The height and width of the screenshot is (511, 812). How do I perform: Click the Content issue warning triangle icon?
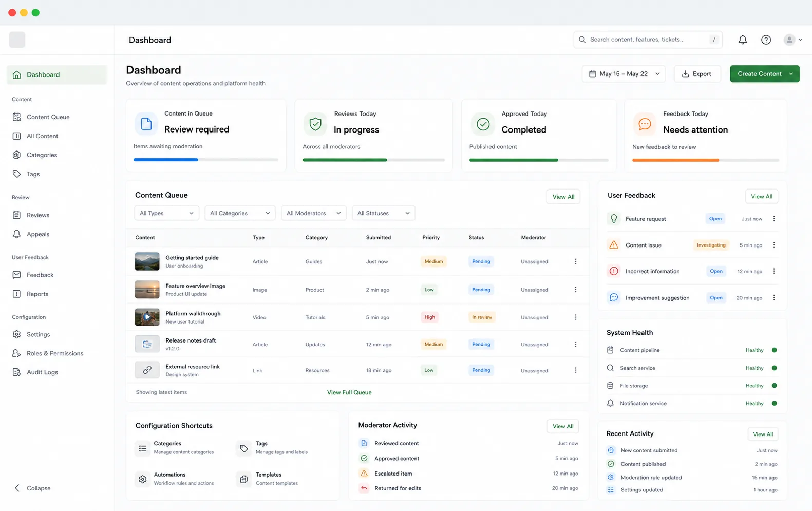point(614,245)
